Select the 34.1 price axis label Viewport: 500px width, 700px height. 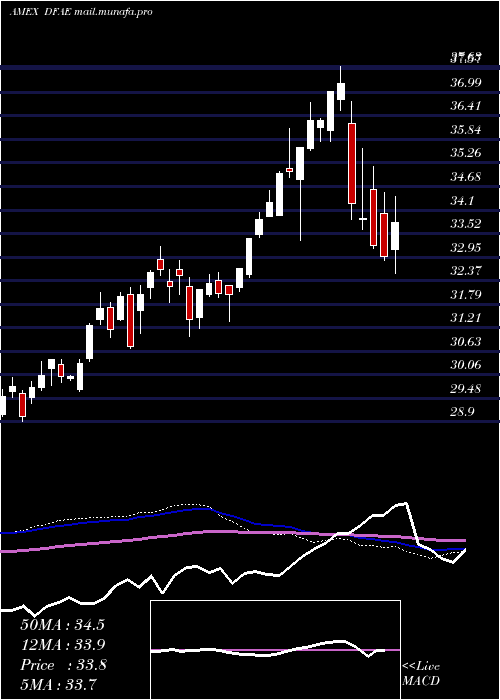462,200
